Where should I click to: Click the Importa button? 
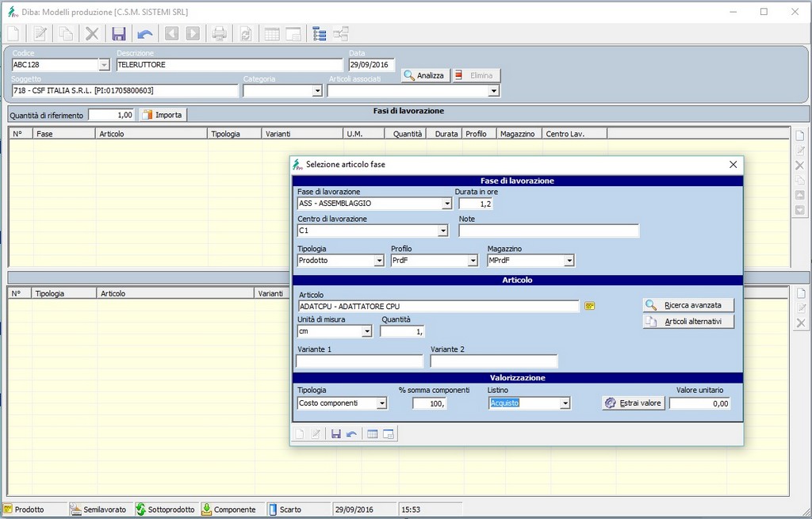[x=163, y=115]
